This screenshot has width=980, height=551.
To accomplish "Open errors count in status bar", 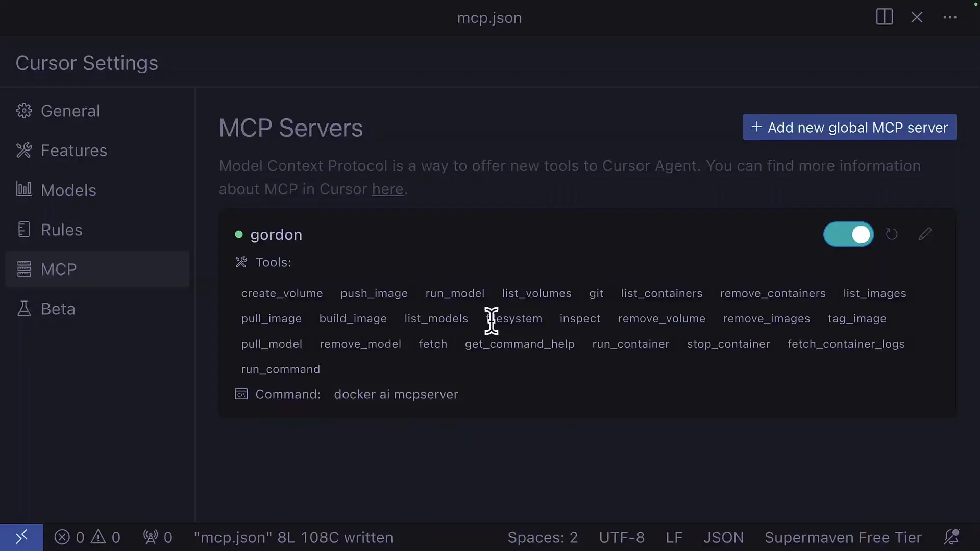I will (x=69, y=537).
